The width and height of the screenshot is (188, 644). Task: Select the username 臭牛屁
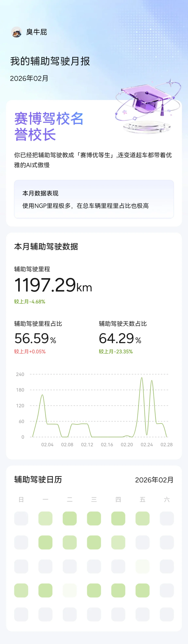tap(37, 32)
